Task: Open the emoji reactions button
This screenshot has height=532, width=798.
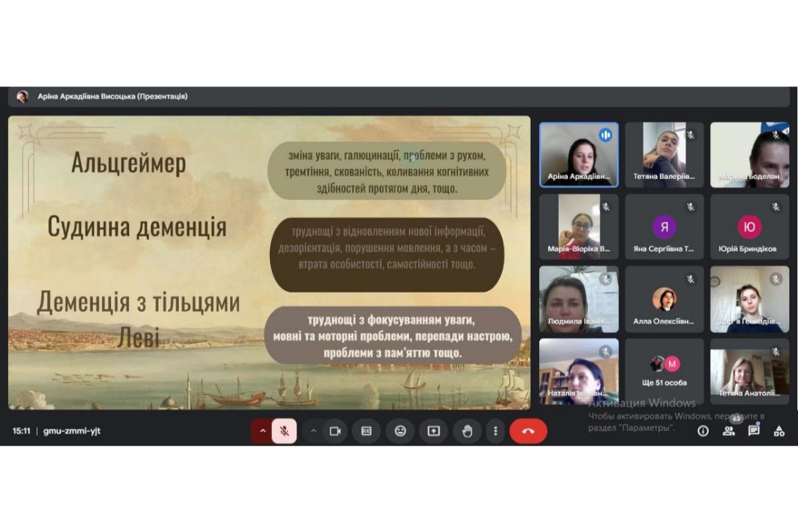Action: coord(400,431)
